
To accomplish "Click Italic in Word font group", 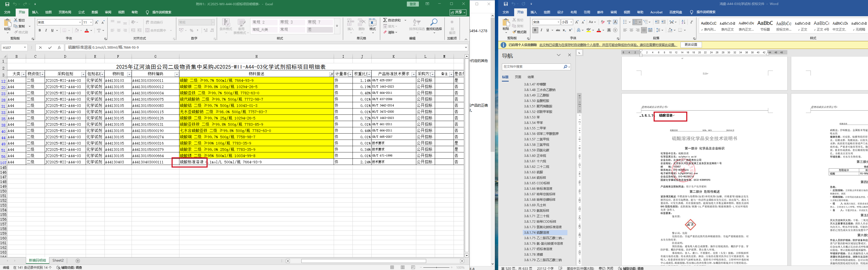I will (x=541, y=30).
